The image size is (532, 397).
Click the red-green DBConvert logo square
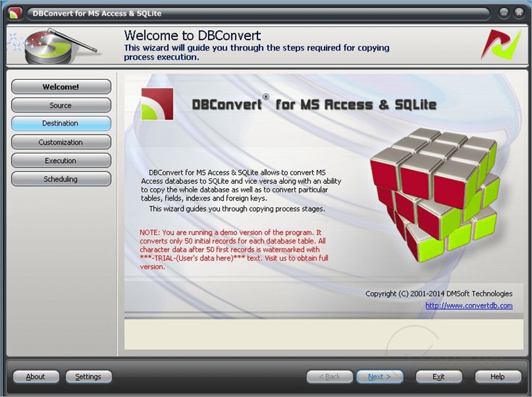pyautogui.click(x=157, y=104)
